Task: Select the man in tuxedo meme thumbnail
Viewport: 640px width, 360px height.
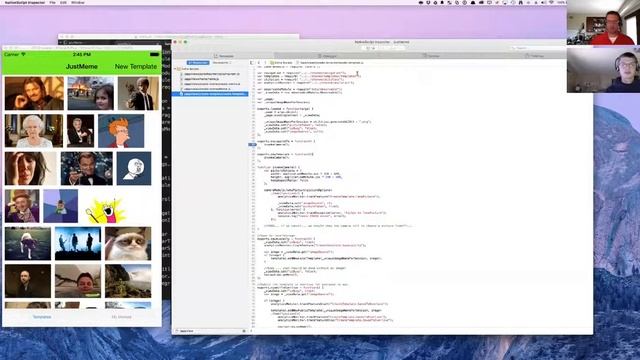Action: (80, 131)
